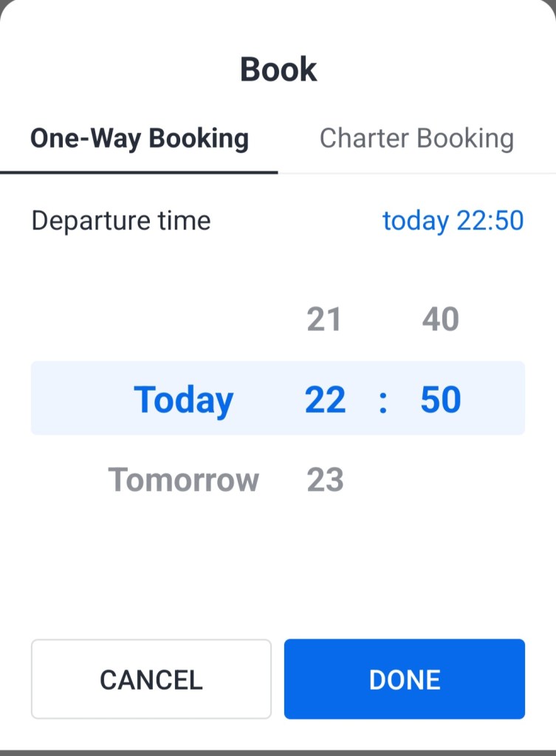The height and width of the screenshot is (756, 556).
Task: Click the 'Departure time' label
Action: pyautogui.click(x=121, y=221)
